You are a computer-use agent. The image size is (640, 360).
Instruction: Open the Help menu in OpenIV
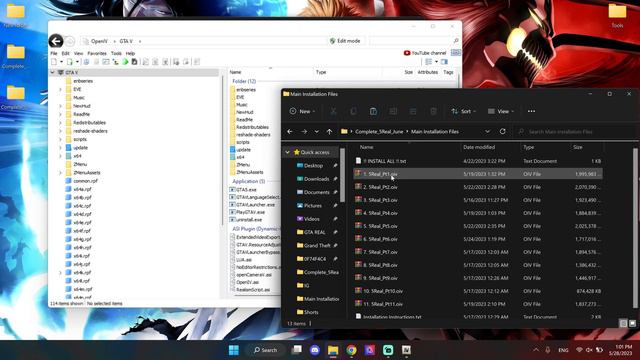coord(130,53)
